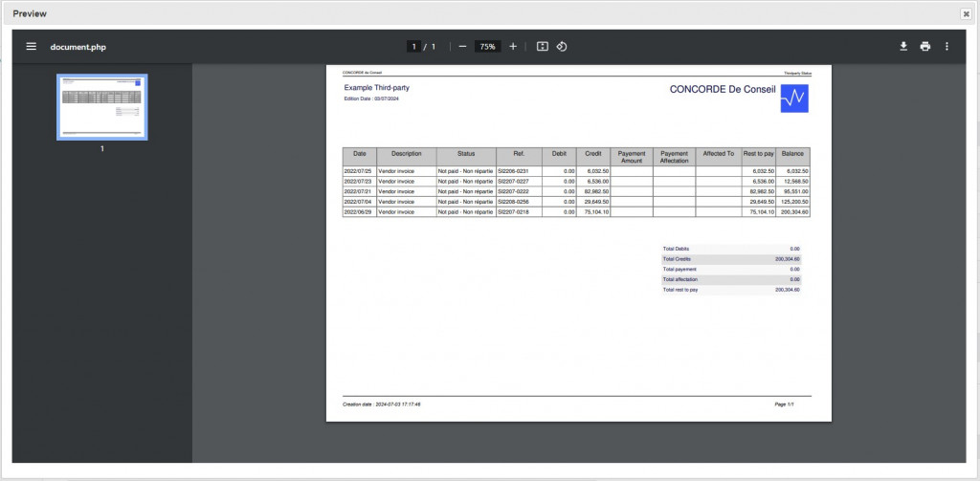Click reference SI2206-0231
The image size is (980, 481).
tap(513, 171)
